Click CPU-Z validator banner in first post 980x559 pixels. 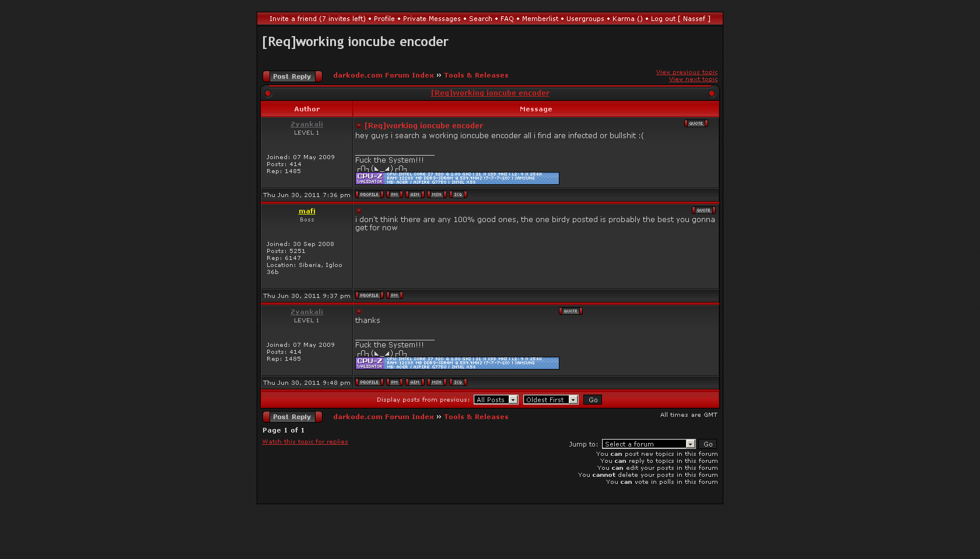(457, 178)
